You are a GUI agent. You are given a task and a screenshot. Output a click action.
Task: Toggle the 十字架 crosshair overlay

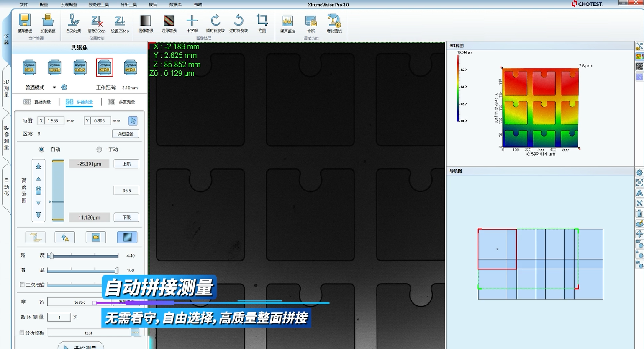tap(192, 21)
